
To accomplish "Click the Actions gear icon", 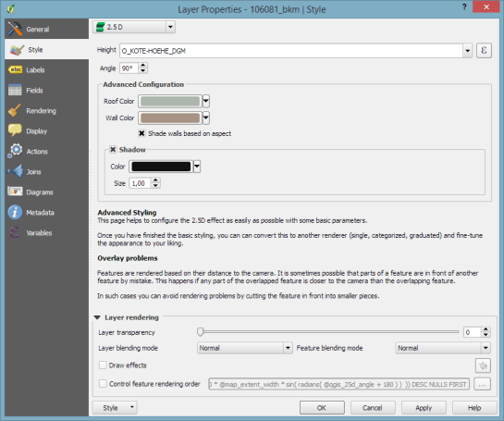I will [15, 151].
